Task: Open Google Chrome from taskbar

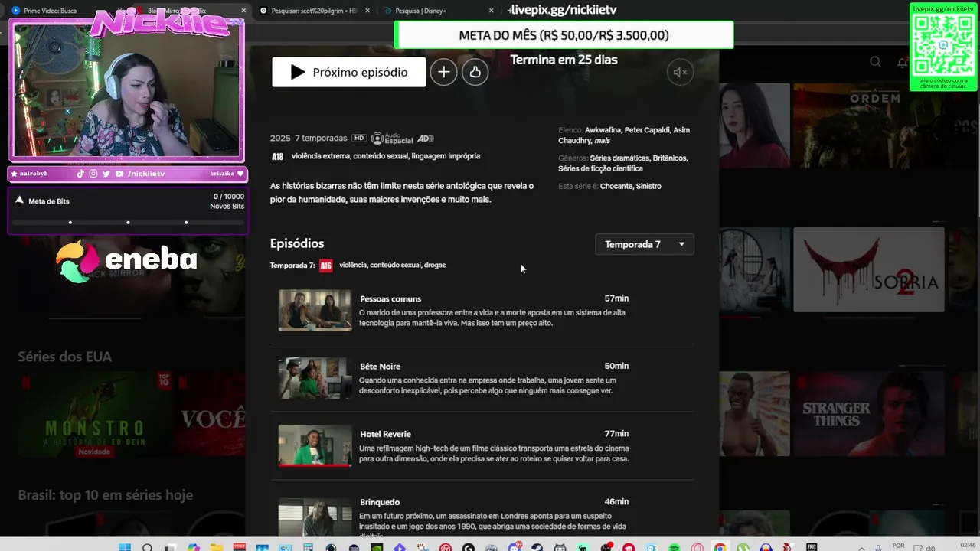Action: tap(720, 547)
